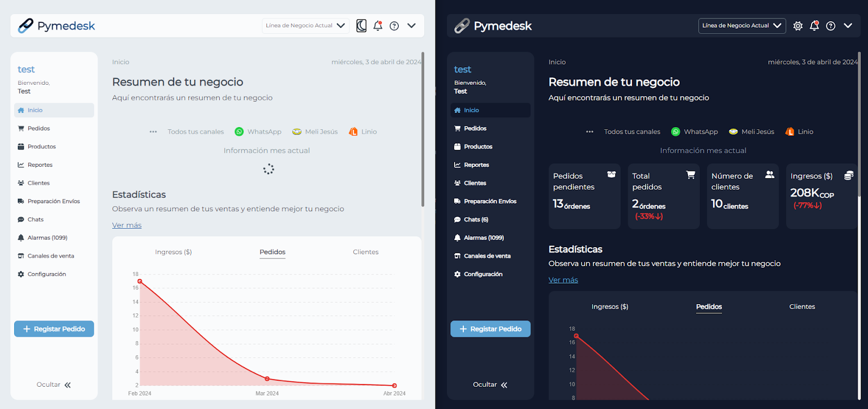Image resolution: width=868 pixels, height=409 pixels.
Task: Click Pymedesk logo in dark panel
Action: pyautogui.click(x=493, y=26)
